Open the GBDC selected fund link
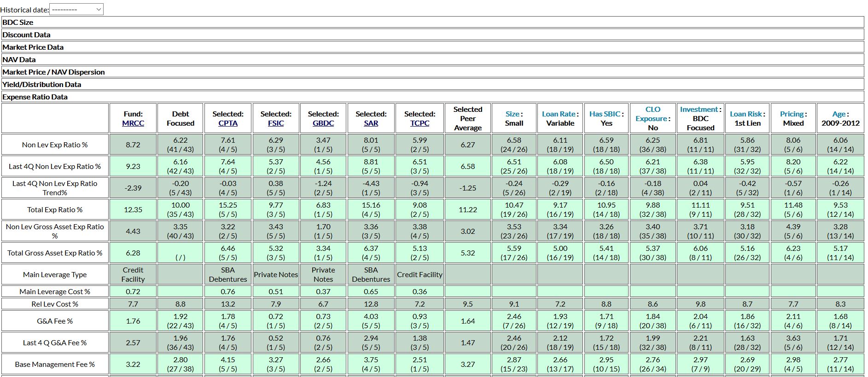 pos(323,123)
